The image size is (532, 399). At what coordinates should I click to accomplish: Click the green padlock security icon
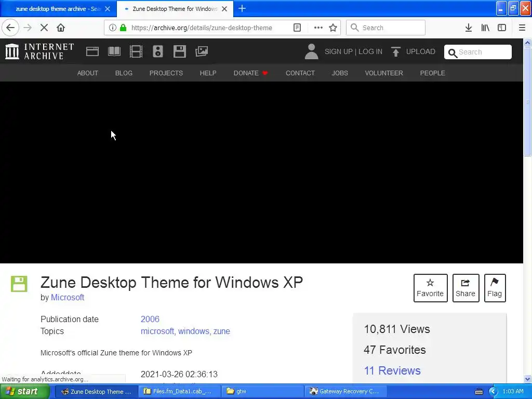123,28
